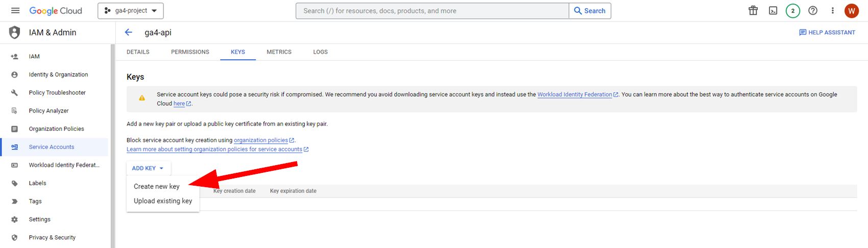Open the three-dot more options menu
This screenshot has width=868, height=248.
(833, 11)
